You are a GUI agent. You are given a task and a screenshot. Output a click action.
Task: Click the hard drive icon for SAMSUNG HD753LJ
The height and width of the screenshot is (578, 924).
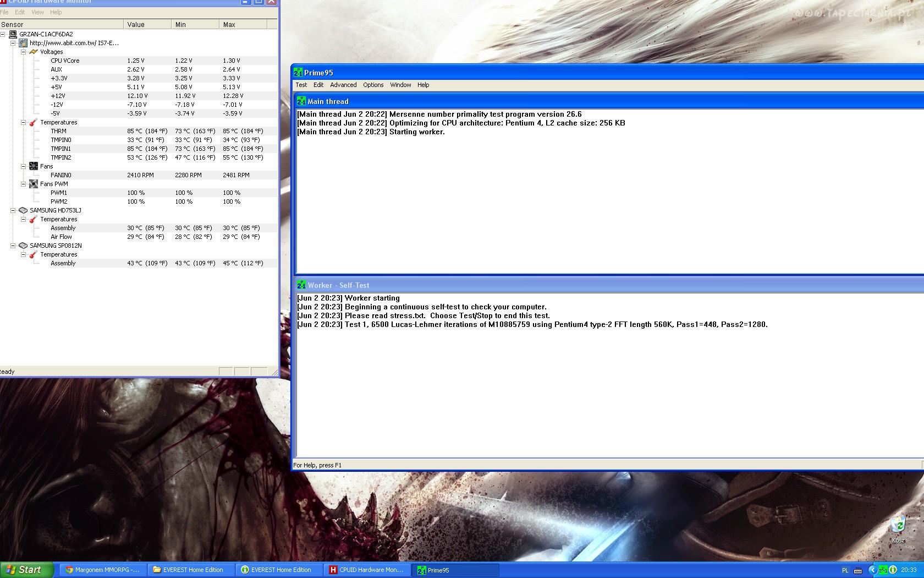[23, 210]
